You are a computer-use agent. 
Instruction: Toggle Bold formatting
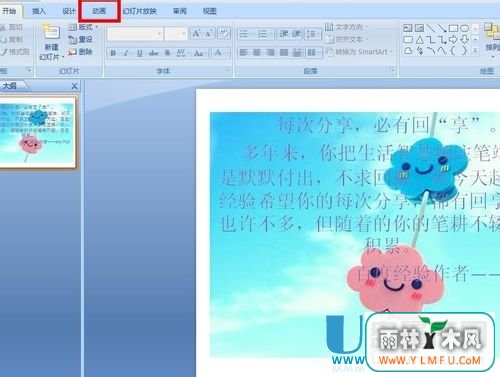tap(113, 53)
